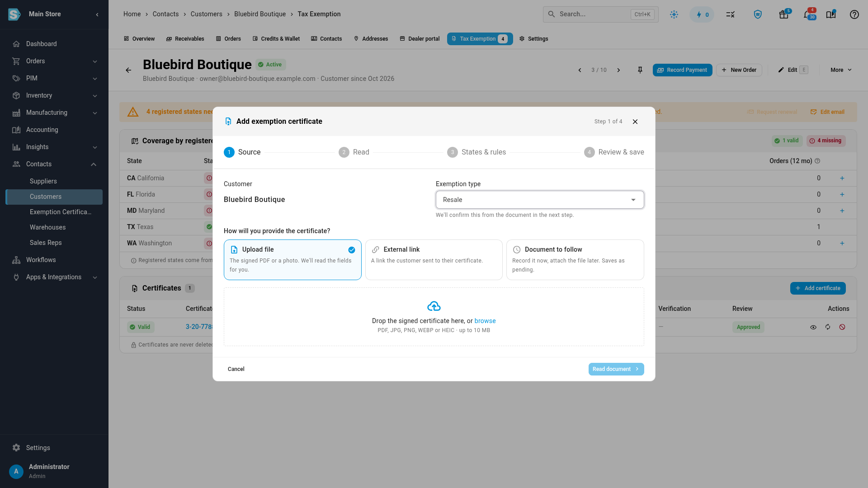Select the Upload file option card
Screen dimensions: 868x488
(292, 260)
